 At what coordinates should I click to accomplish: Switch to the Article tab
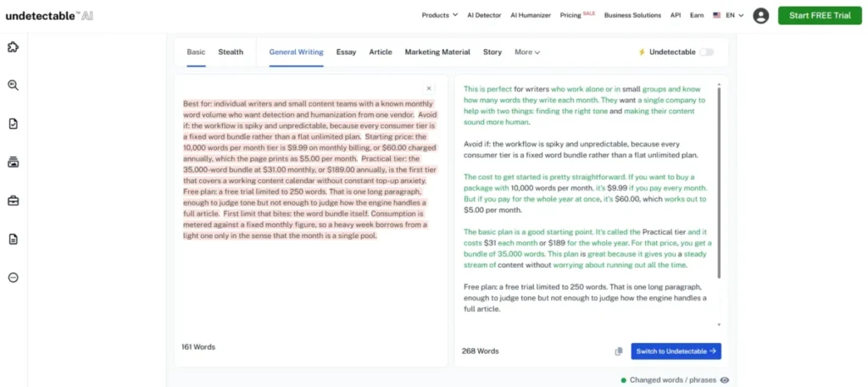[x=381, y=52]
